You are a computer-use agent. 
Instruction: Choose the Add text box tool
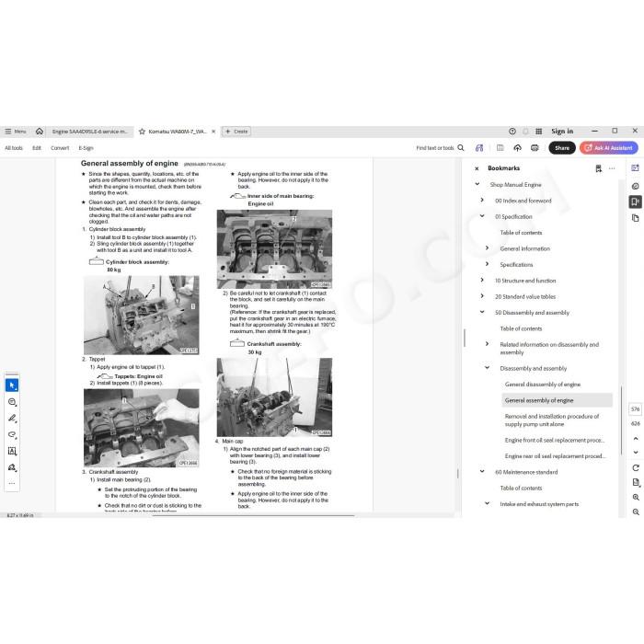(x=12, y=451)
